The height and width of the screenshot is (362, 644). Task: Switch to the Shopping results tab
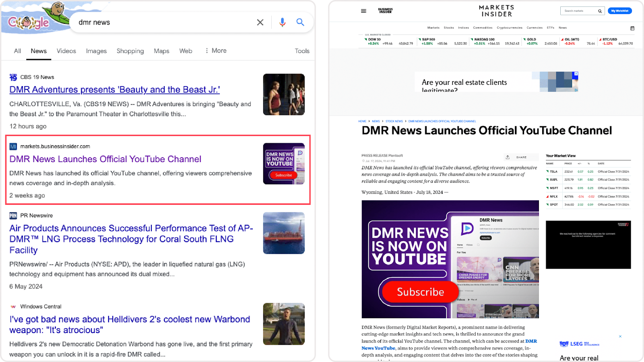130,51
